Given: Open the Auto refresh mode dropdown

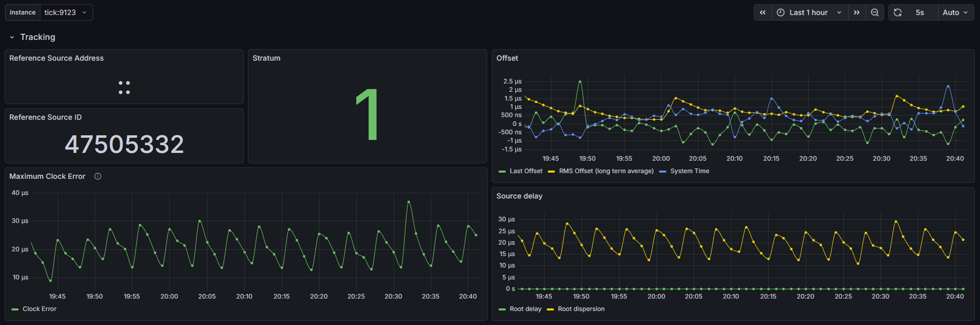Looking at the screenshot, I should (956, 12).
